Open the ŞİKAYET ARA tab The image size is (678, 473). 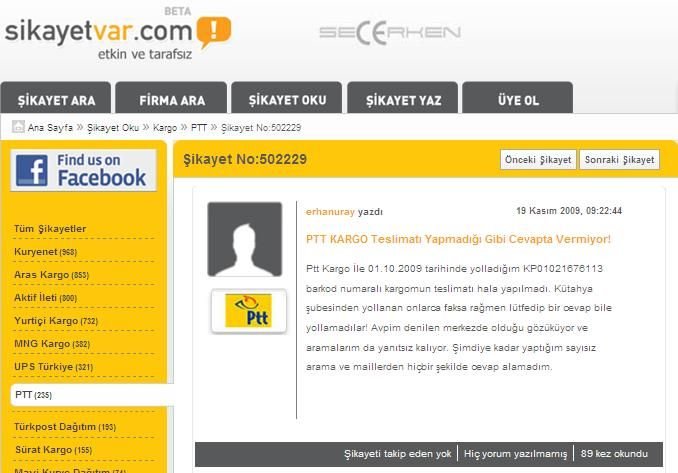tap(56, 98)
